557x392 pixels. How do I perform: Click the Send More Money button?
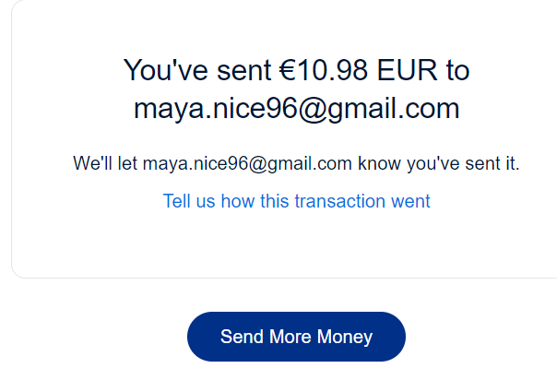[296, 337]
